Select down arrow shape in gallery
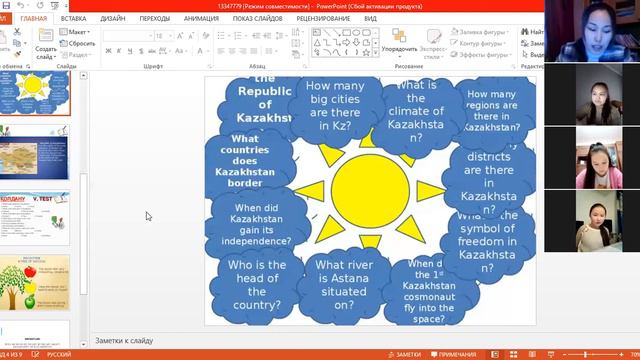640x360 pixels. [356, 42]
